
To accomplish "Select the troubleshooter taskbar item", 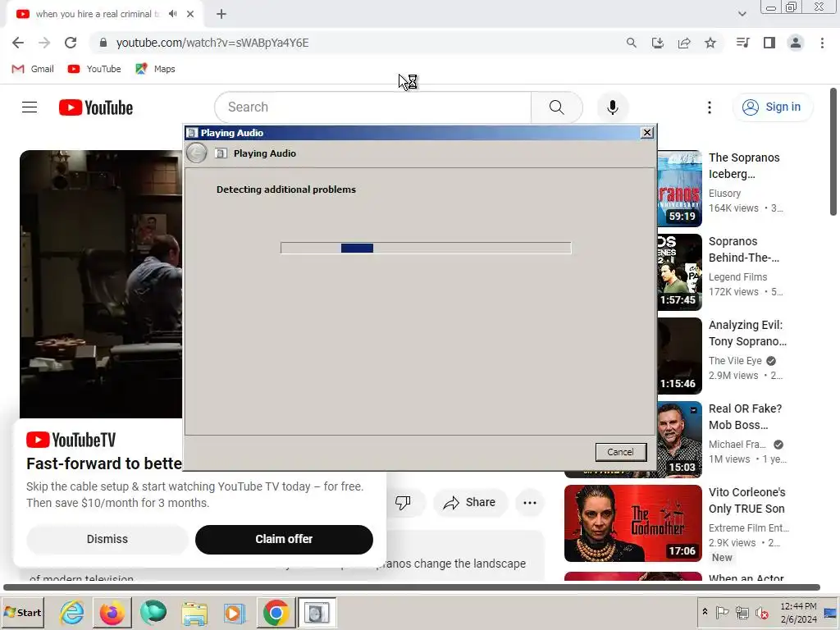I will [x=317, y=613].
